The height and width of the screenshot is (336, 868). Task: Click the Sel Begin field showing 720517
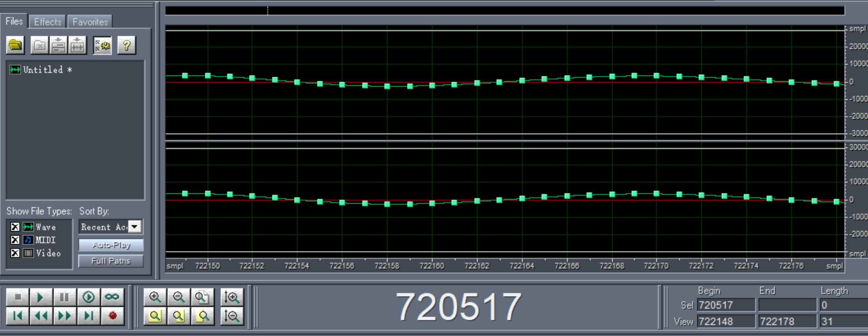(x=726, y=305)
